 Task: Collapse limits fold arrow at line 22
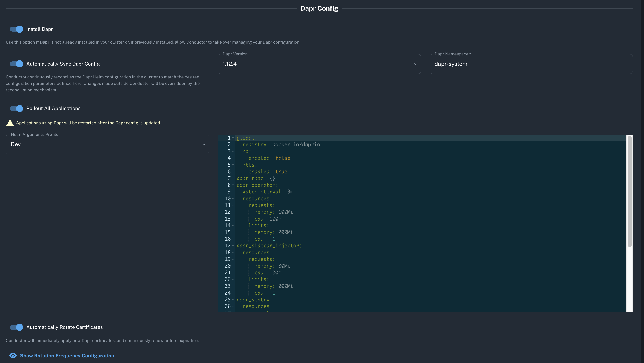tap(233, 279)
